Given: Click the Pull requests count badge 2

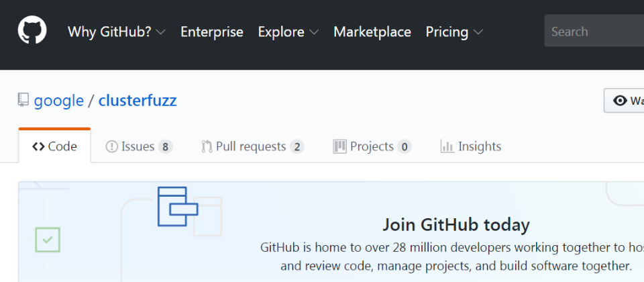Looking at the screenshot, I should click(x=297, y=147).
